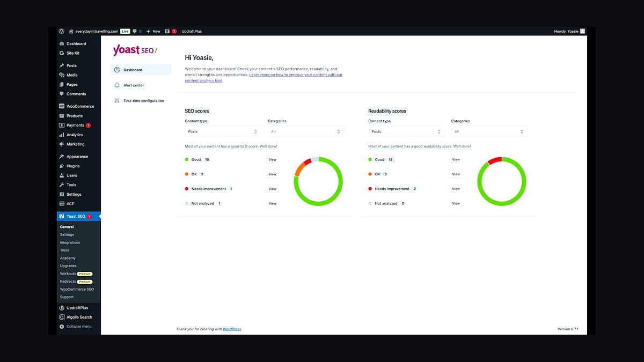Click the Yoast SEO logo

coord(135,50)
